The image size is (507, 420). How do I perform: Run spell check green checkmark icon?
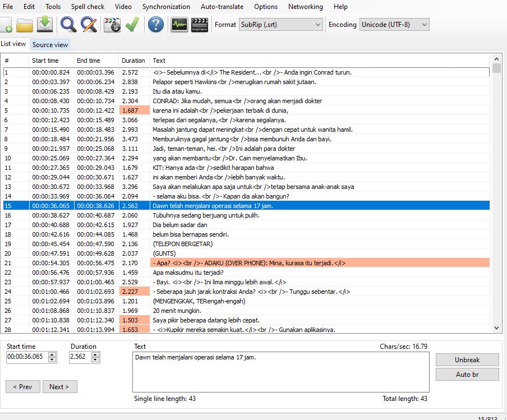132,25
